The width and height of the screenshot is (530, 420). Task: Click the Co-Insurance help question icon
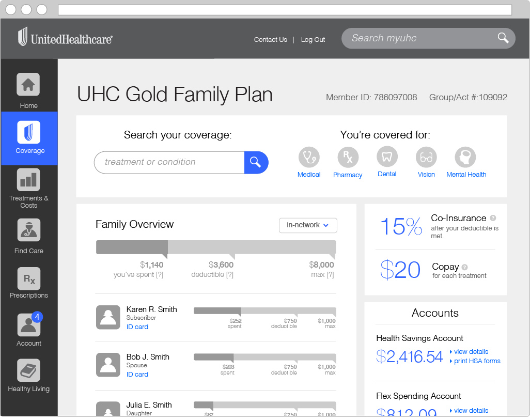point(493,218)
